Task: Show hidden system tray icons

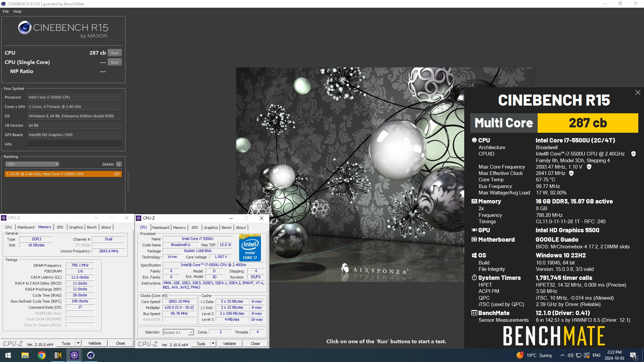Action: [562, 355]
